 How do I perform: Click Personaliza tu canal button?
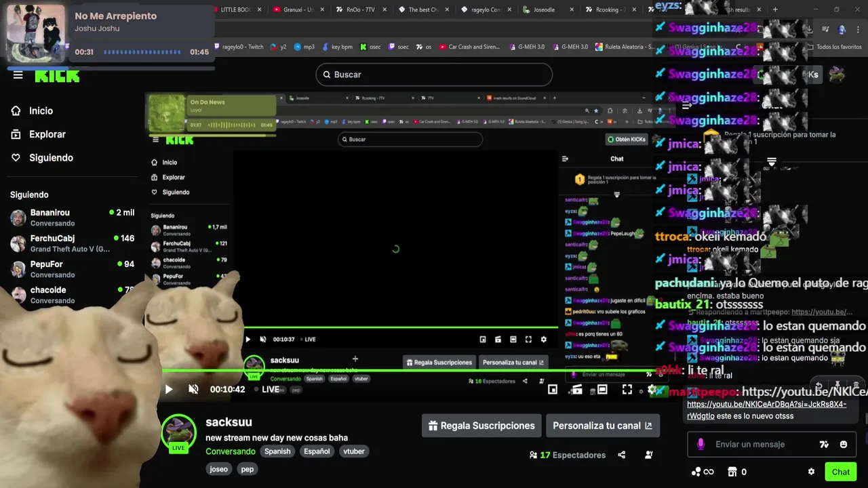click(602, 426)
